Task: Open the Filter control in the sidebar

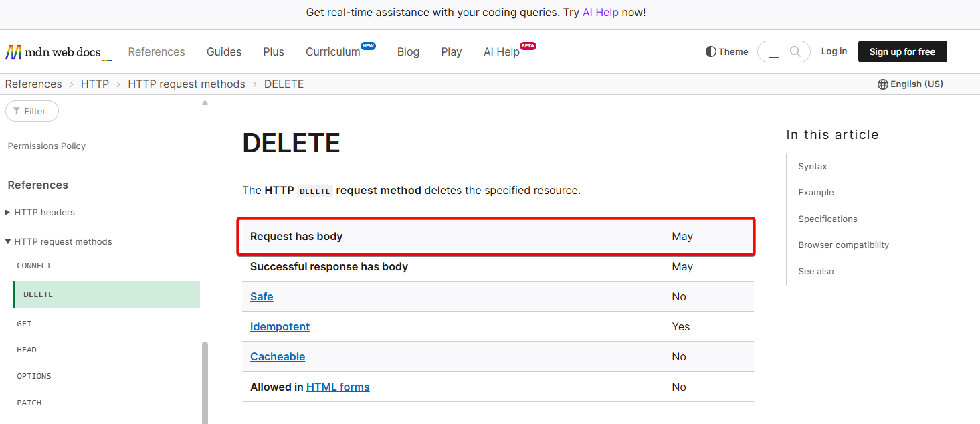Action: (x=31, y=110)
